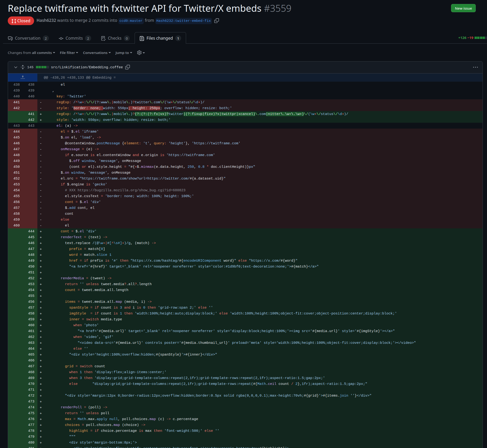This screenshot has height=448, width=487.
Task: Open the ccd0:master base branch link
Action: 131,21
